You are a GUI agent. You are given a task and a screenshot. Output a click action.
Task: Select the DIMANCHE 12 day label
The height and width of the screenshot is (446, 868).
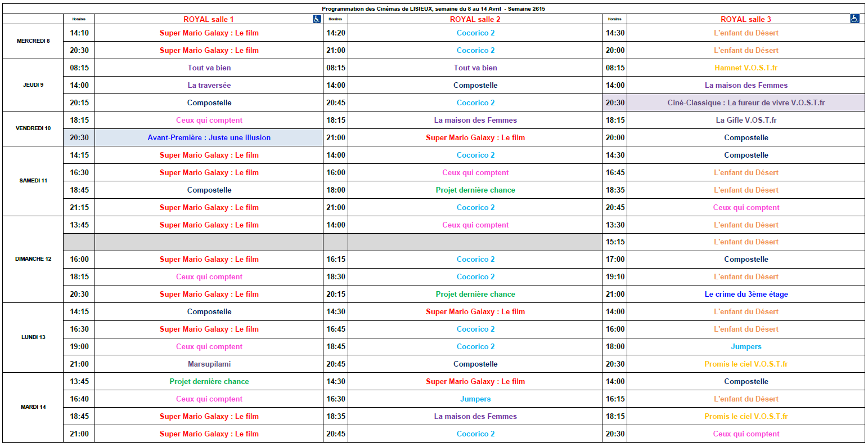pyautogui.click(x=33, y=259)
